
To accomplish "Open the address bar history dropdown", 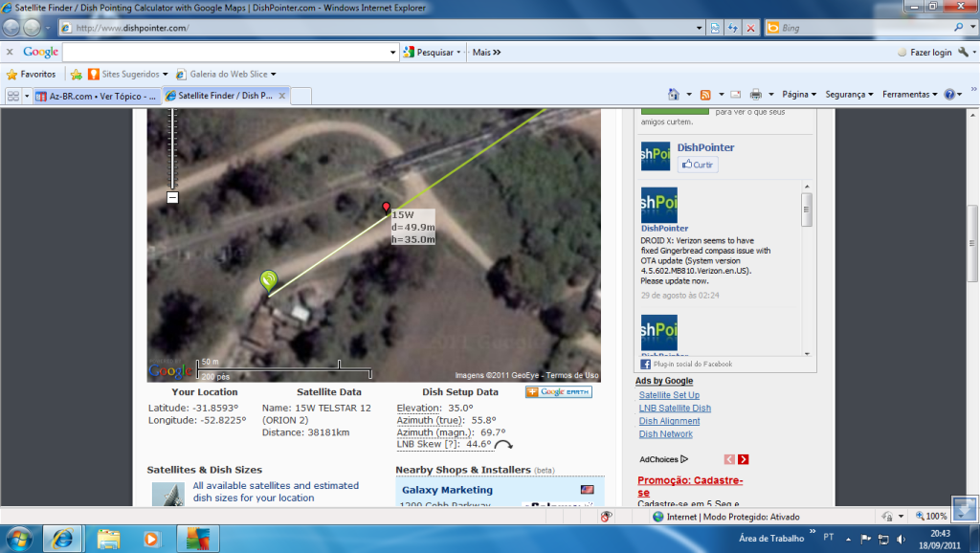I will click(x=699, y=28).
